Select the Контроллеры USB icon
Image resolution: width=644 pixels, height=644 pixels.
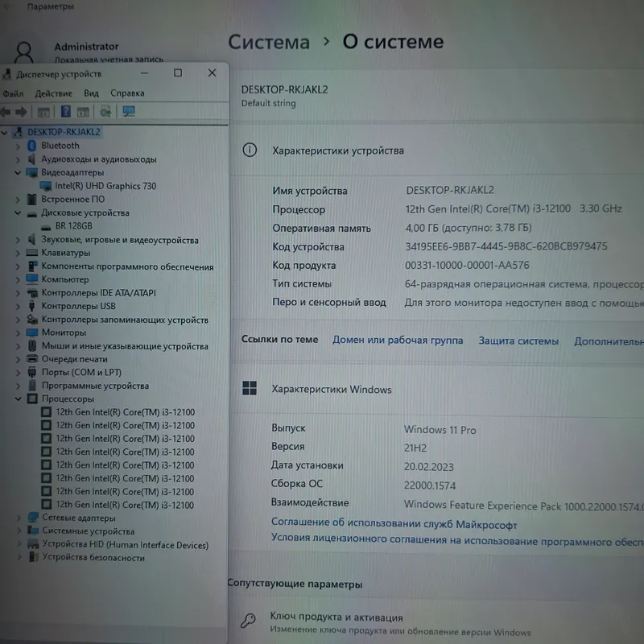point(32,306)
